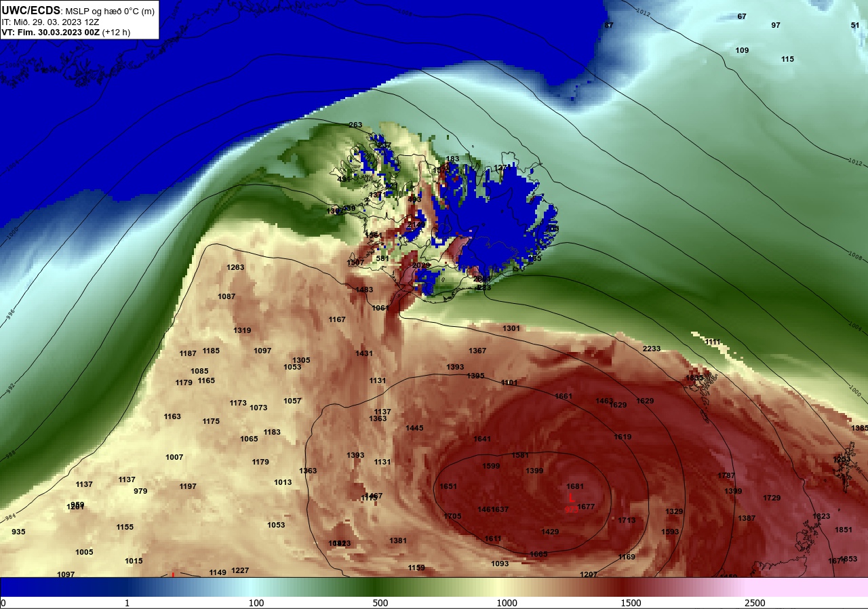This screenshot has height=609, width=868.
Task: Click the 1111 height value
Action: [x=713, y=342]
